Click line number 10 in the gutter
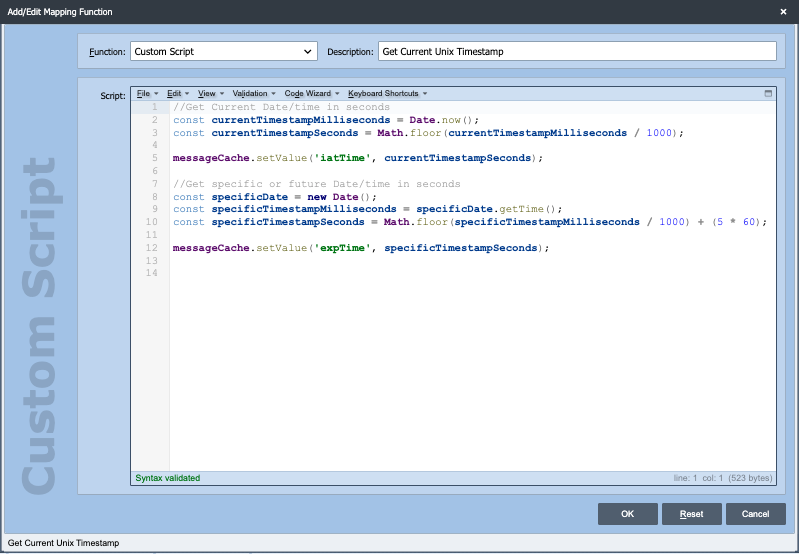 151,222
